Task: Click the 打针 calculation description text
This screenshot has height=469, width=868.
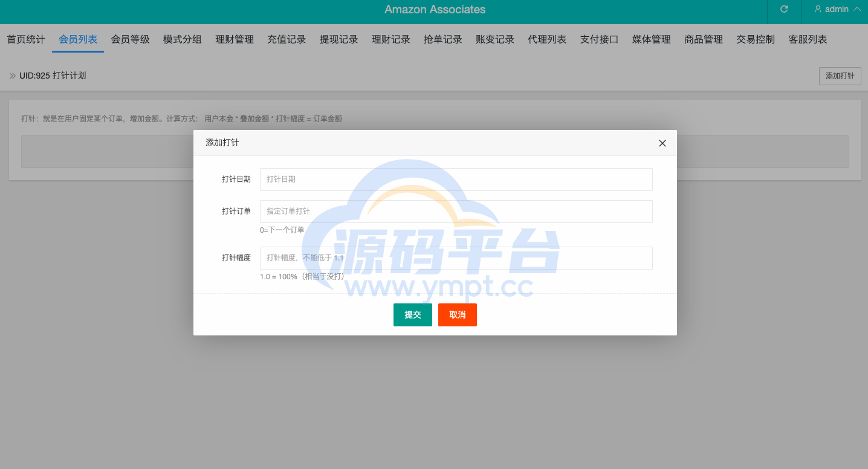Action: 181,119
